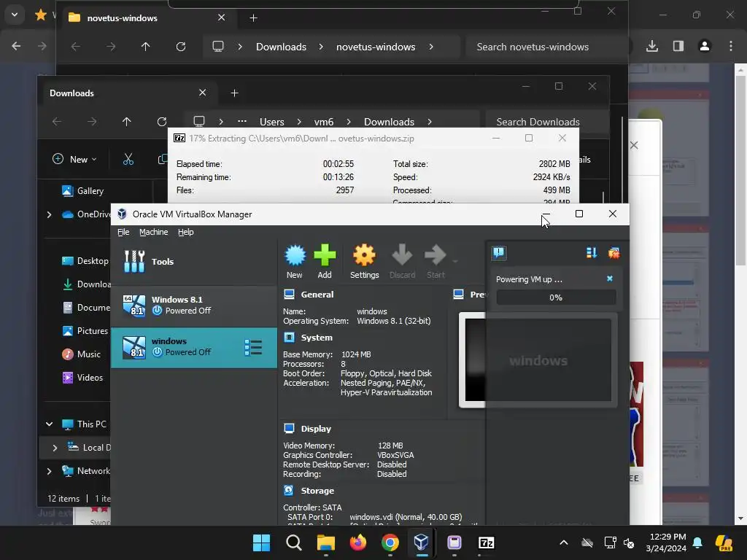The height and width of the screenshot is (560, 747).
Task: Click Up arrow in Downloads window
Action: (x=126, y=122)
